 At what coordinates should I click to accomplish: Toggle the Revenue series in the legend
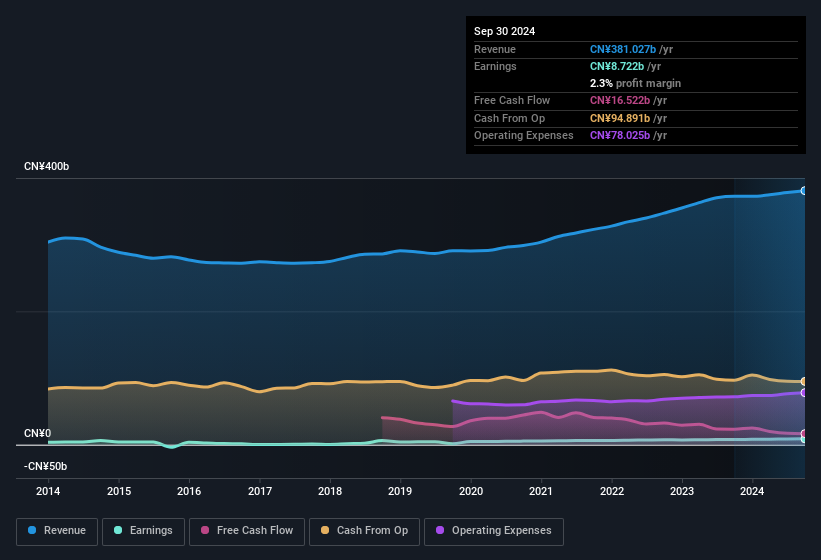pos(58,531)
